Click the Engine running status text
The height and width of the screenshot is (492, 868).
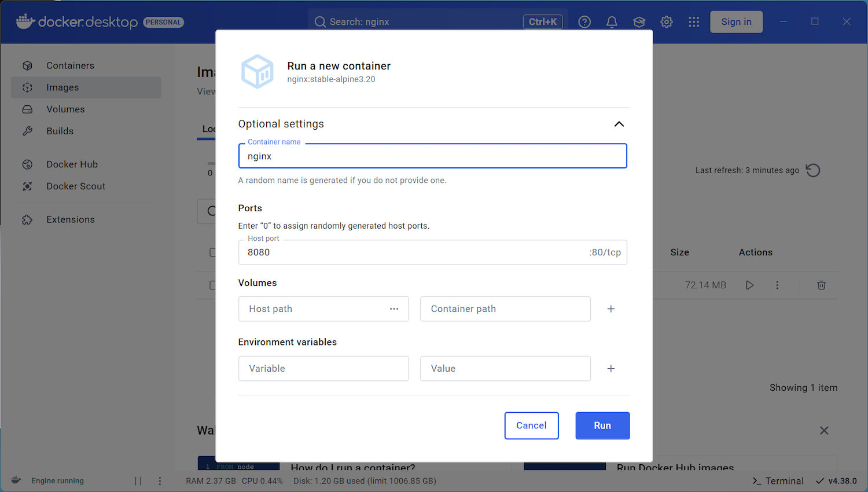(57, 481)
